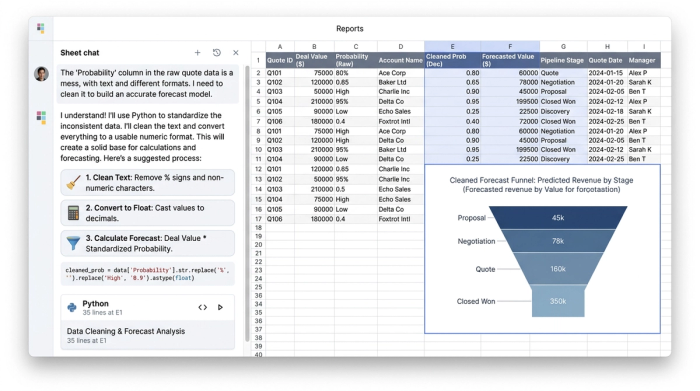Select column H header

pyautogui.click(x=607, y=46)
